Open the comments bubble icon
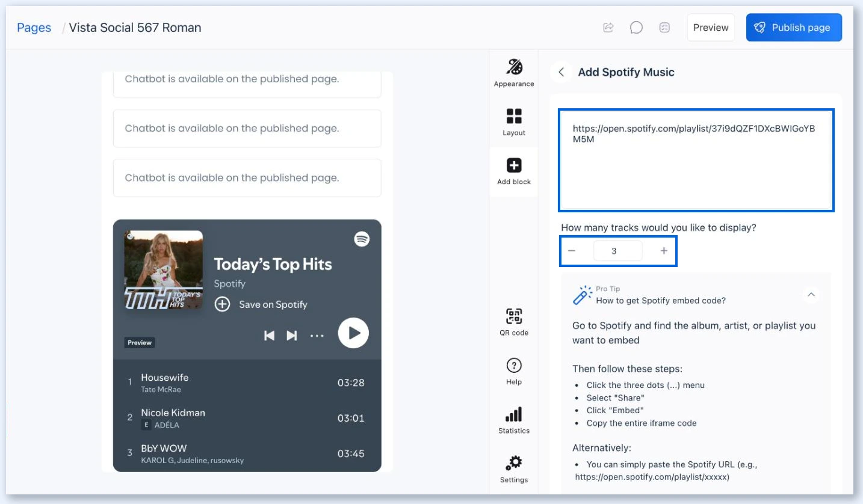Screen dimensions: 863x504 (x=636, y=28)
